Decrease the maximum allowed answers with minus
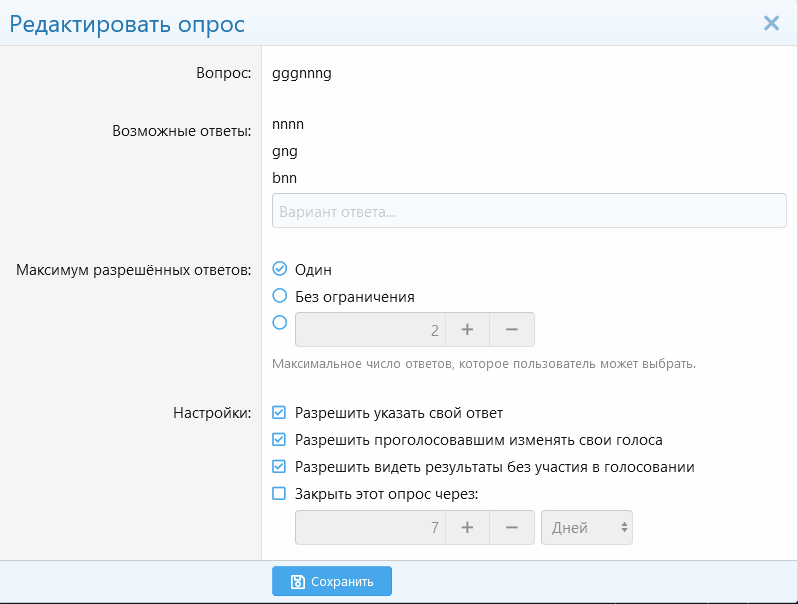 512,329
